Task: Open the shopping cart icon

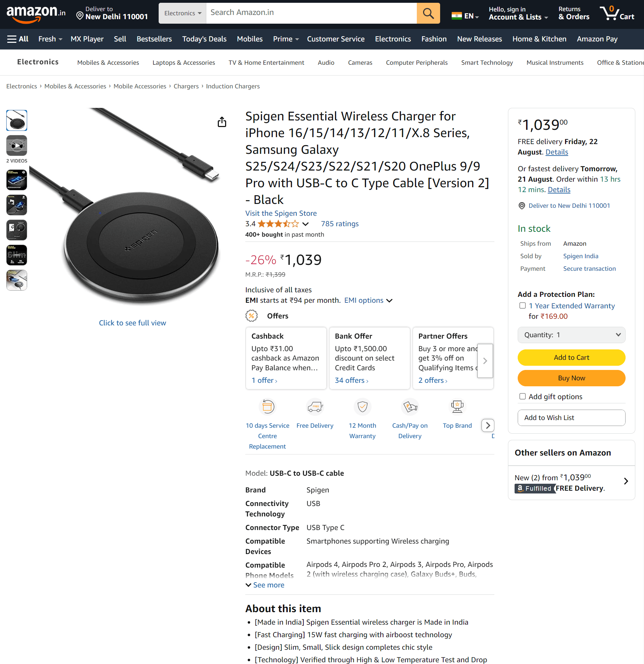Action: click(x=617, y=13)
